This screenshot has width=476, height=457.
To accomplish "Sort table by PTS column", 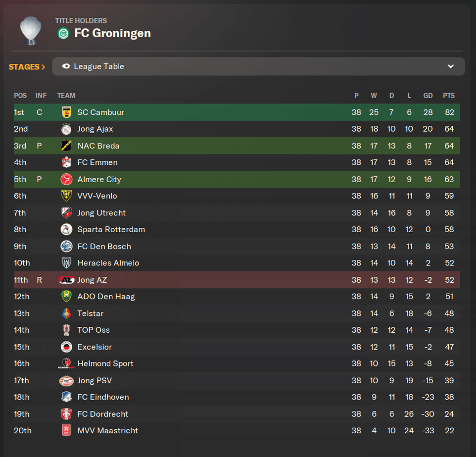I will (x=449, y=96).
